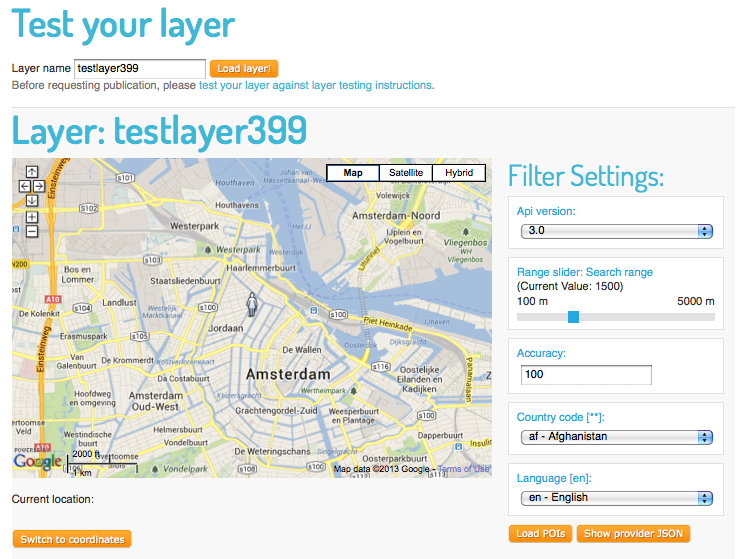Open the Api version dropdown
The image size is (738, 559).
tap(617, 231)
